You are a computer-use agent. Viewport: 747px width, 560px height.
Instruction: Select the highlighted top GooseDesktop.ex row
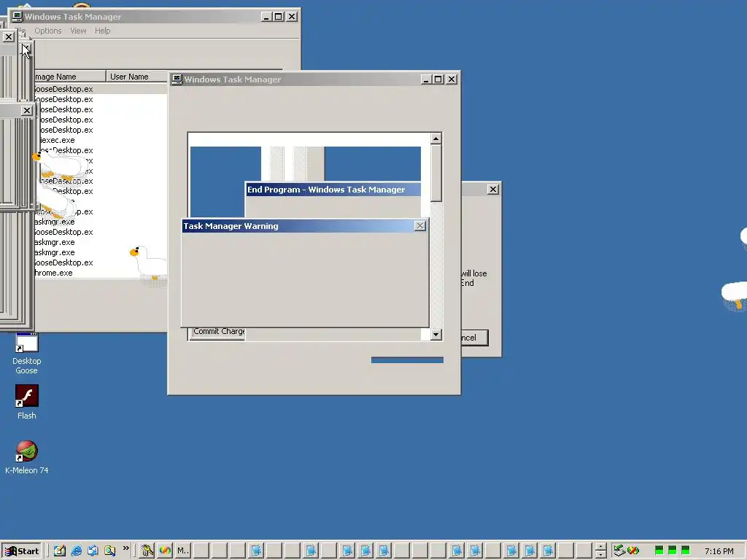(x=100, y=89)
